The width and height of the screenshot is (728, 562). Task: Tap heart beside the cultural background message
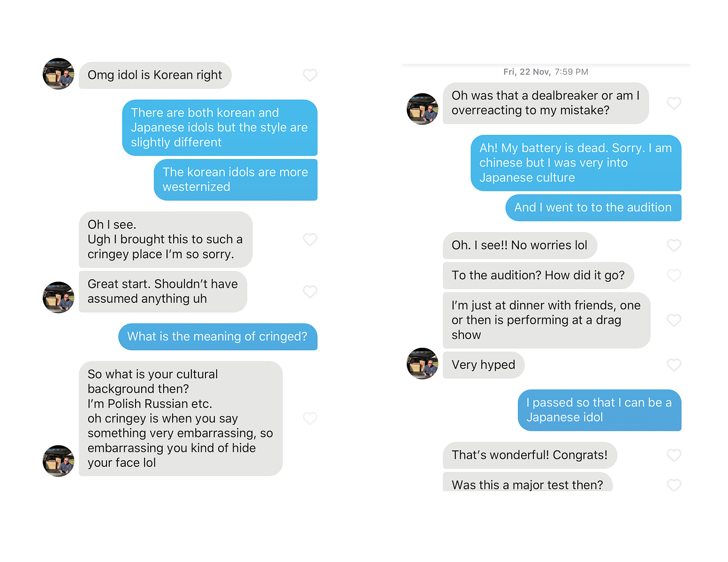pyautogui.click(x=310, y=418)
